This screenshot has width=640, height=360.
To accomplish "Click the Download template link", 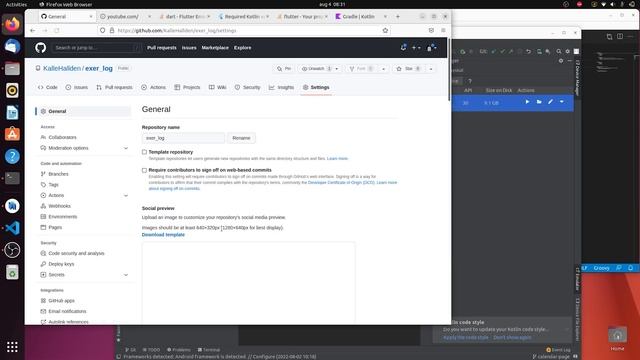I will click(163, 235).
